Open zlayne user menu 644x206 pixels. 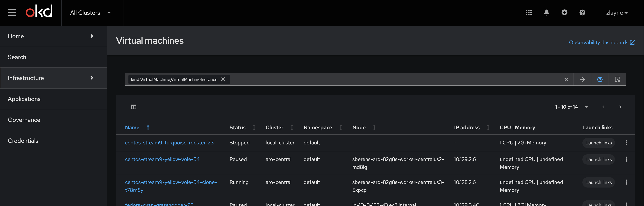click(617, 13)
